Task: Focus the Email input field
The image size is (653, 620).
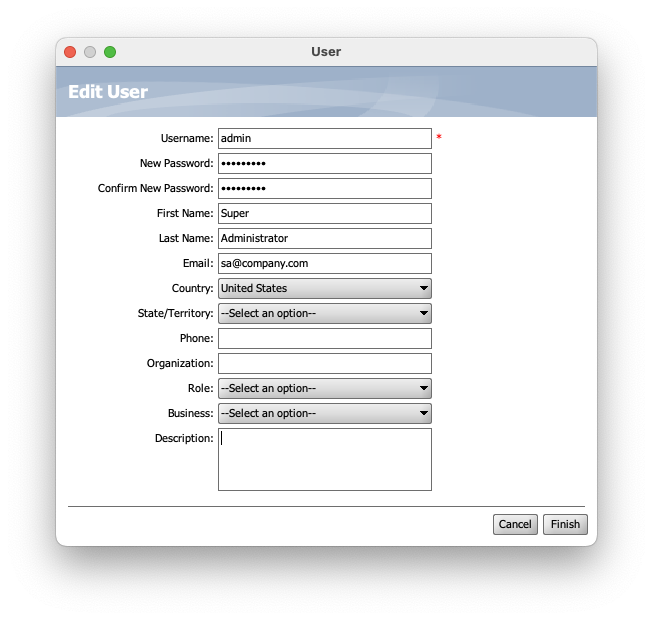Action: (x=324, y=263)
